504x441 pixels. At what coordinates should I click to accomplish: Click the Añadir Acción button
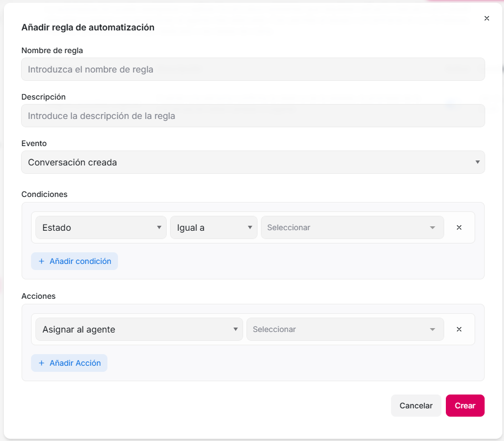69,363
